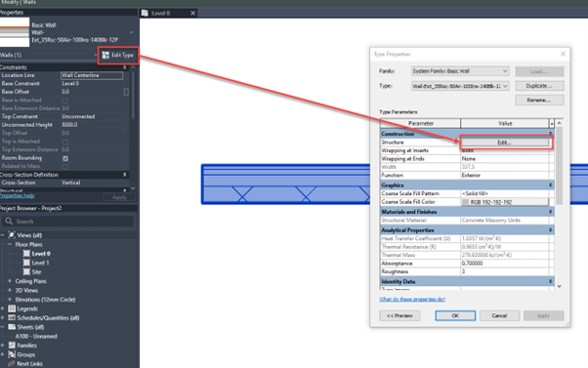Image resolution: width=588 pixels, height=368 pixels.
Task: Collapse the Cross-Section Definition section
Action: (124, 175)
